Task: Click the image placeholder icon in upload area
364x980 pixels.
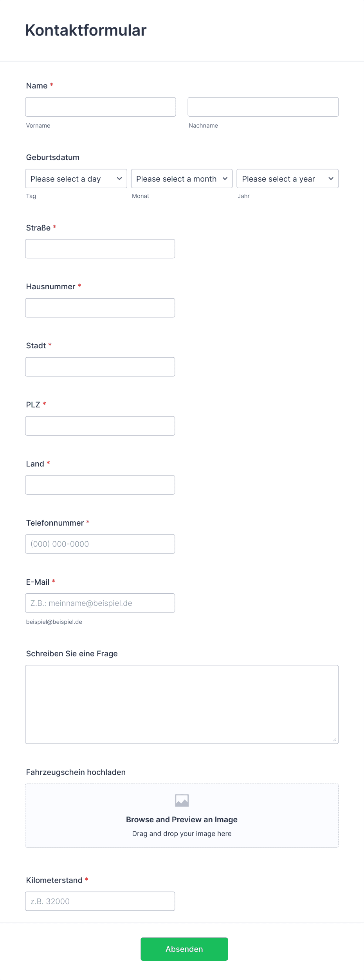Action: tap(182, 800)
